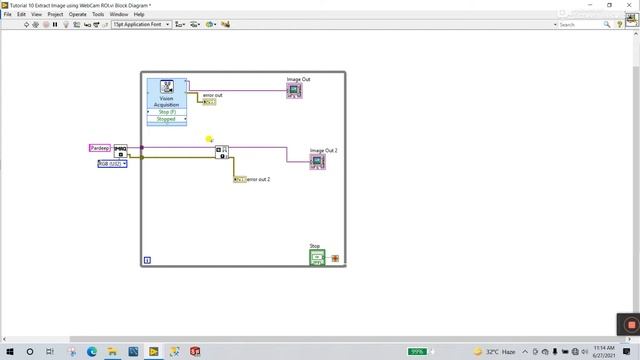
Task: Toggle Highlight Execution lightbulb
Action: click(66, 24)
